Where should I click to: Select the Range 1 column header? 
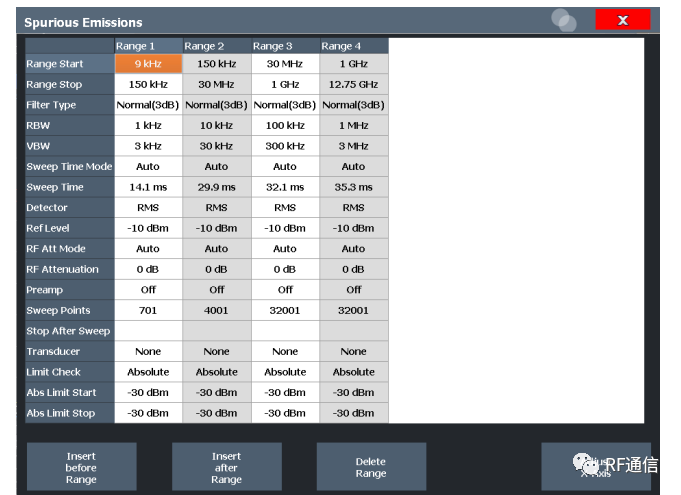point(149,46)
